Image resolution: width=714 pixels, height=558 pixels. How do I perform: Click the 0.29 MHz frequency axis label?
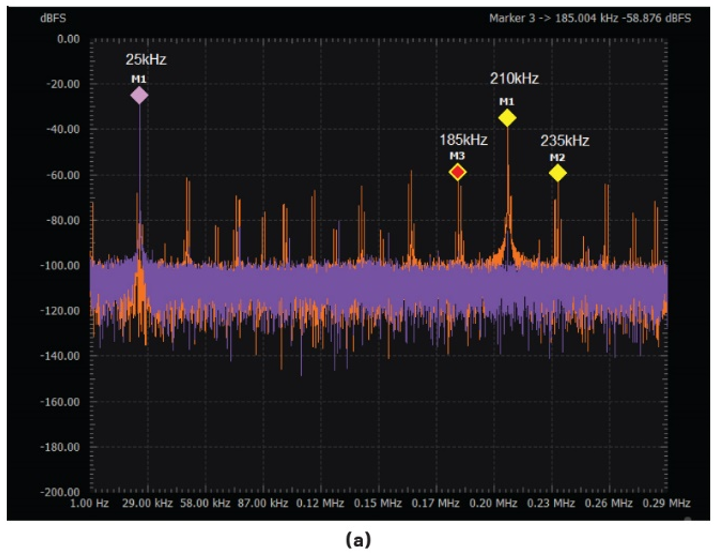[x=667, y=505]
